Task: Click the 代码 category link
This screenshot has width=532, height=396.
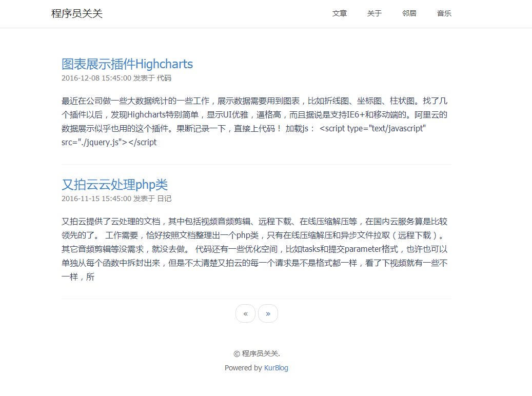Action: click(x=164, y=78)
